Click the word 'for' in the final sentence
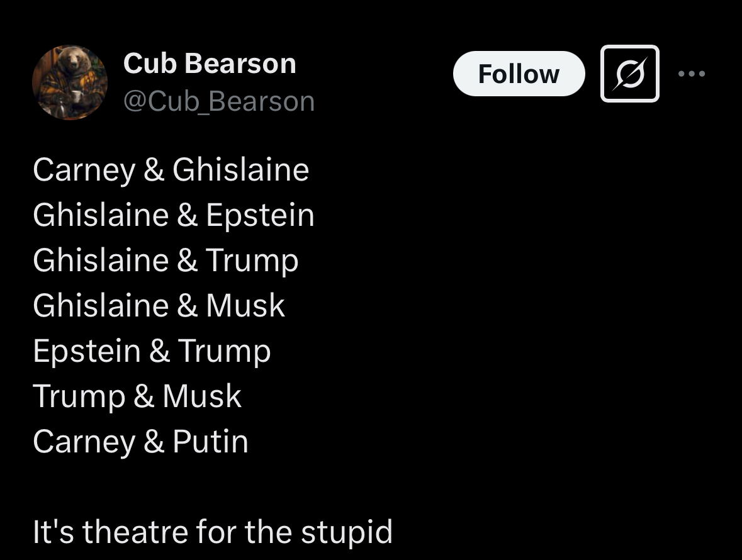This screenshot has height=560, width=742. point(216,532)
